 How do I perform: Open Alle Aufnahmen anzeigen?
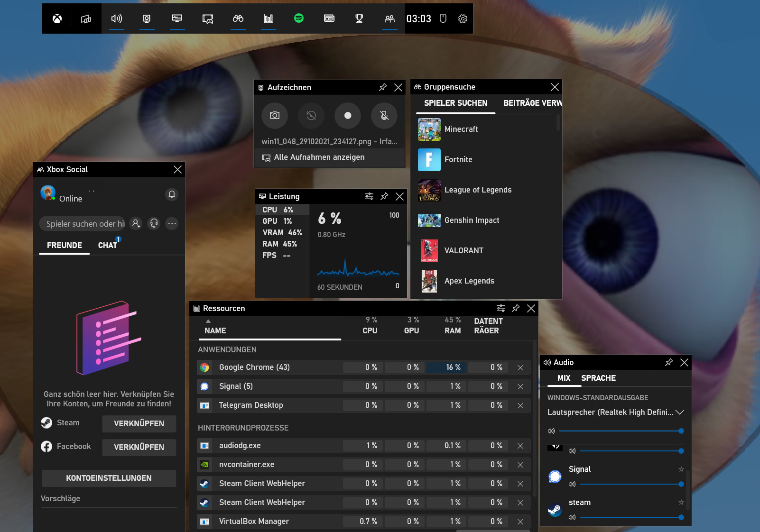coord(319,157)
